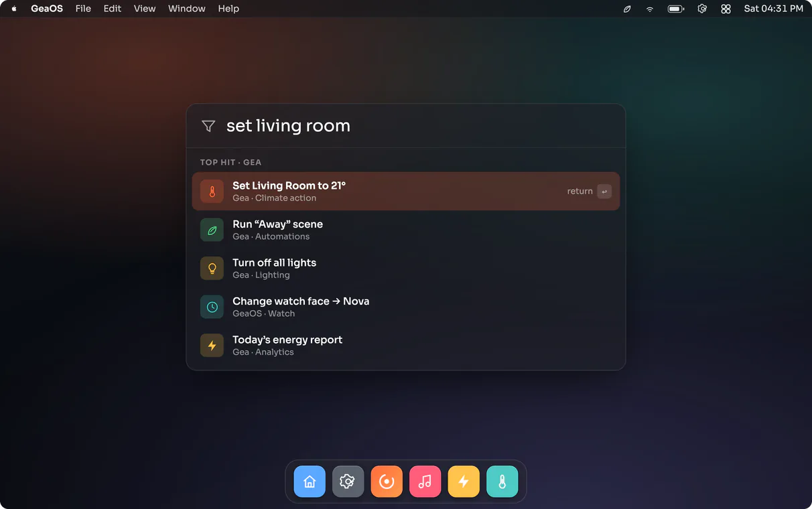Select Change watch face → Nova result

(406, 307)
